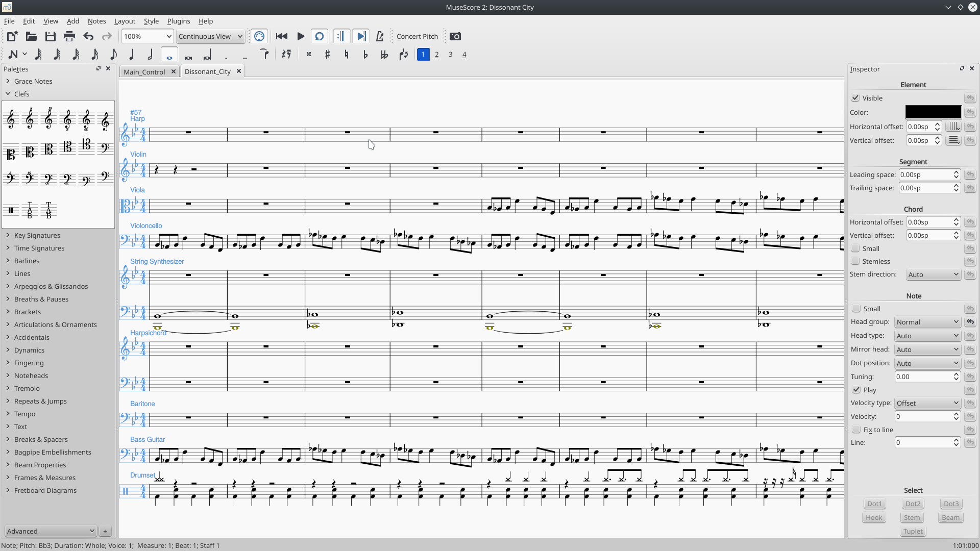Open the File menu
Image resolution: width=980 pixels, height=551 pixels.
(x=9, y=21)
